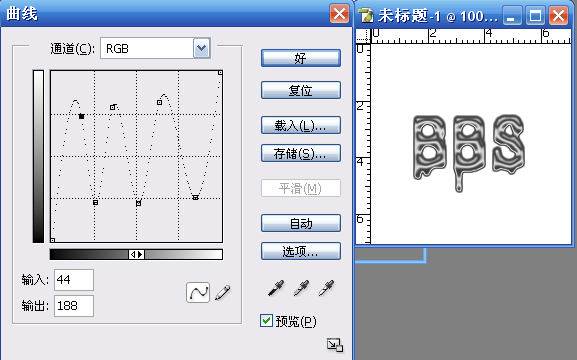
Task: Choose the pencil freehand curve tool
Action: (223, 293)
